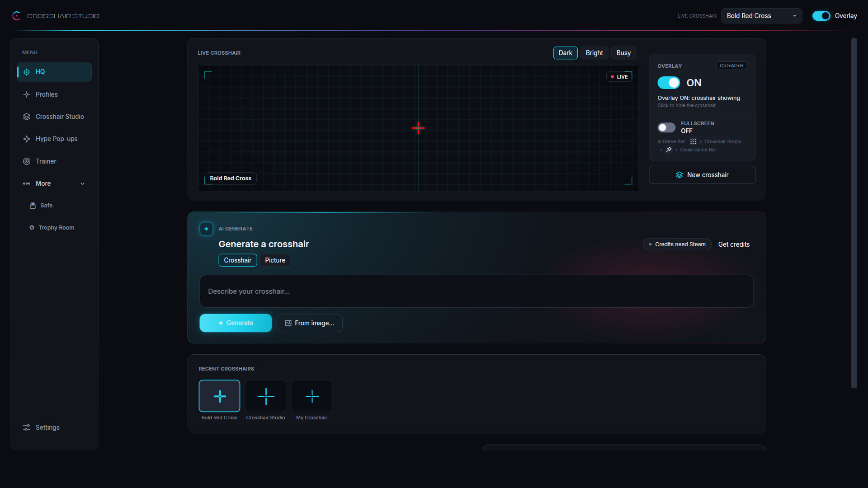Click the Get credits link
Image resolution: width=868 pixels, height=488 pixels.
point(734,244)
